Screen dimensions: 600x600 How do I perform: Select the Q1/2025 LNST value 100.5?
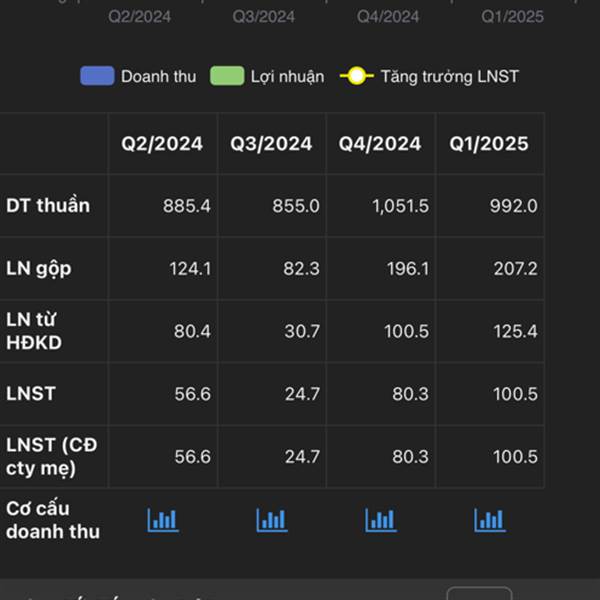tap(515, 394)
